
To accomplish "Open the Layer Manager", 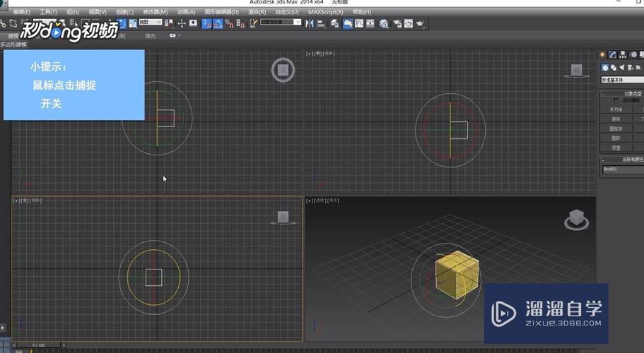I will pos(335,24).
